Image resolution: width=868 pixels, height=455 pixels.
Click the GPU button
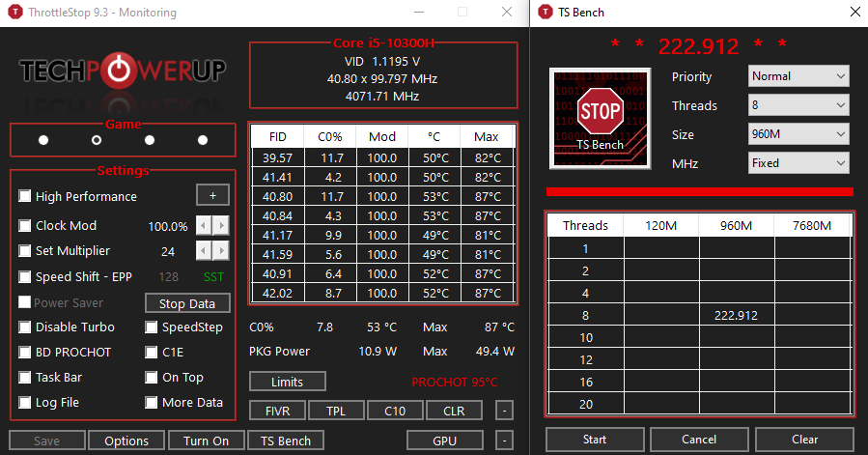click(444, 441)
